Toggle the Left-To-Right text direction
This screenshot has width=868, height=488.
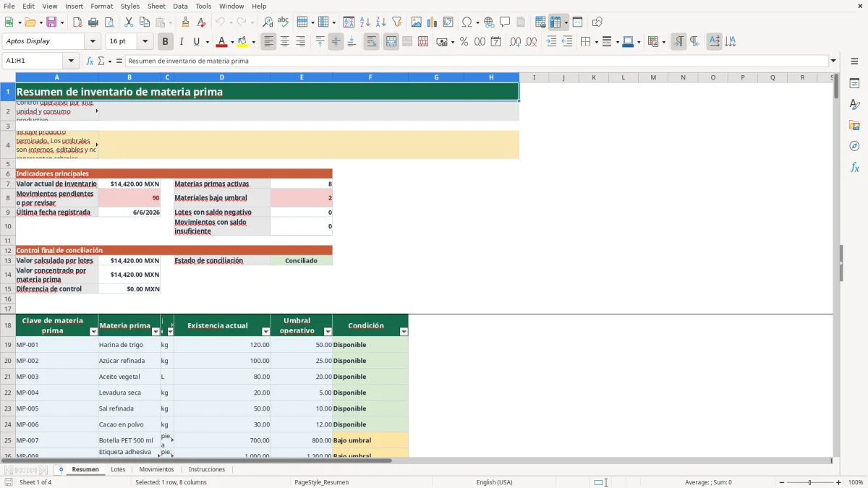[678, 42]
